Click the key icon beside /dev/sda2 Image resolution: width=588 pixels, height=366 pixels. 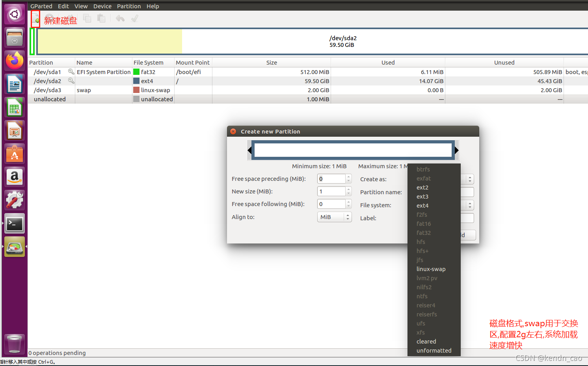pos(71,81)
